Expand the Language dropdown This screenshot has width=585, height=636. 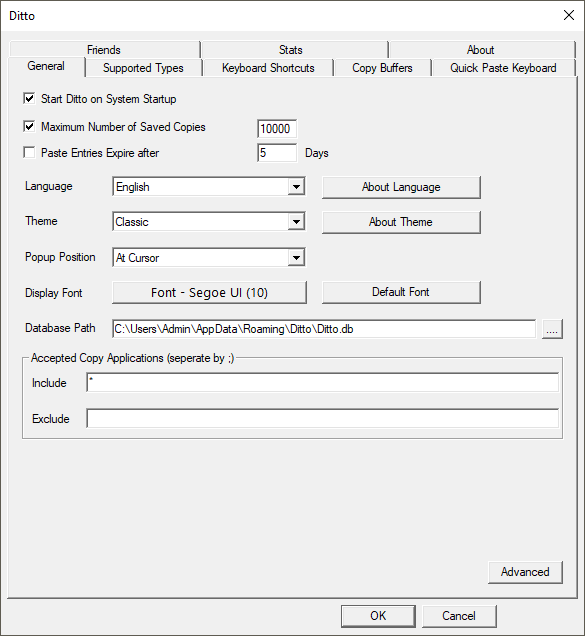click(x=296, y=187)
